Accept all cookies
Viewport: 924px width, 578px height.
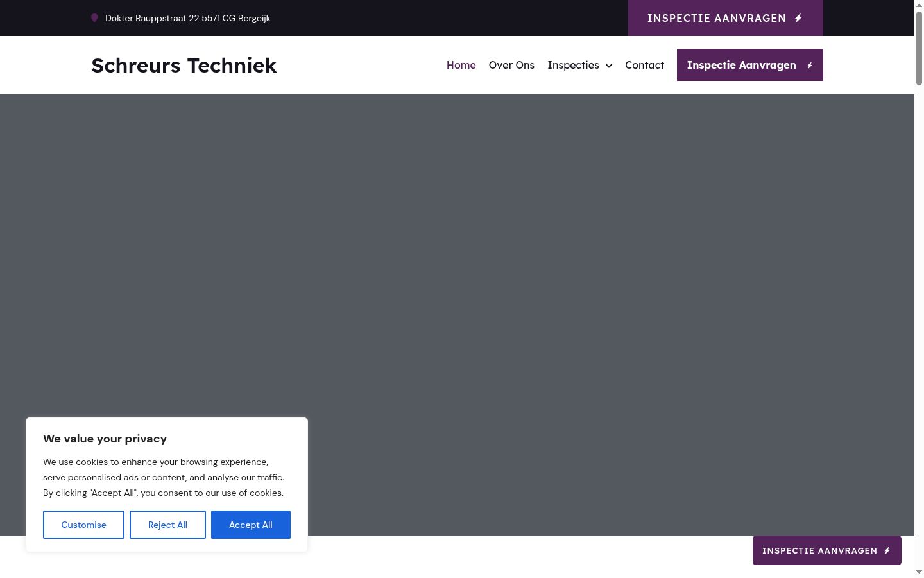[x=251, y=525]
